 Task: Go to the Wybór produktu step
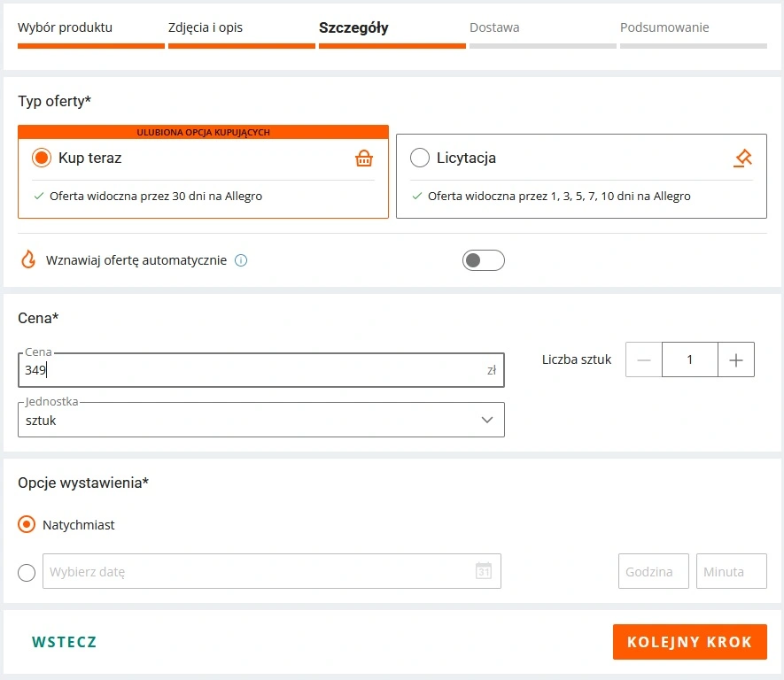(x=66, y=27)
